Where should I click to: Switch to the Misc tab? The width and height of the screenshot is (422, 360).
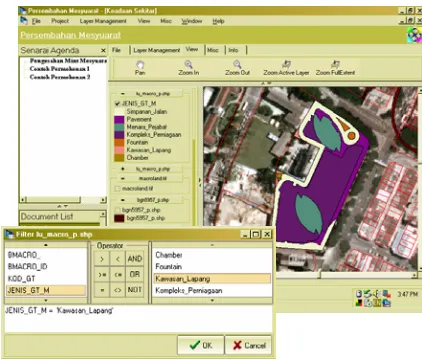point(213,50)
